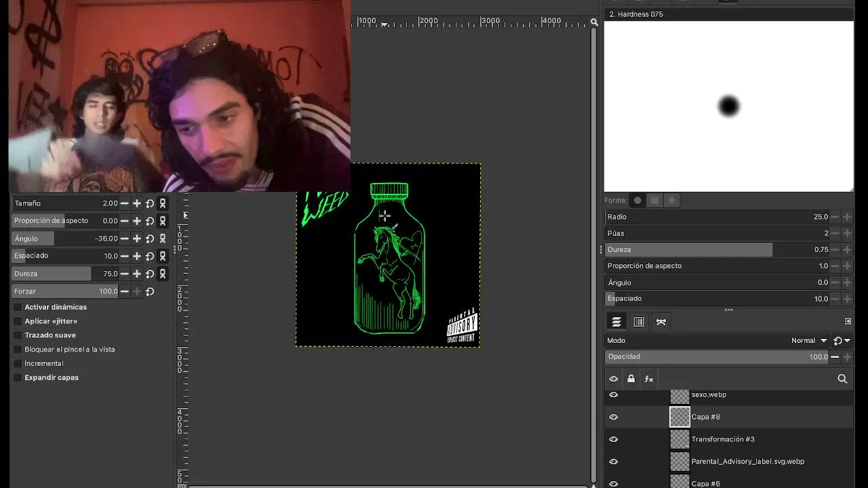The image size is (868, 488).
Task: Click the fx effects column header icon
Action: (649, 379)
